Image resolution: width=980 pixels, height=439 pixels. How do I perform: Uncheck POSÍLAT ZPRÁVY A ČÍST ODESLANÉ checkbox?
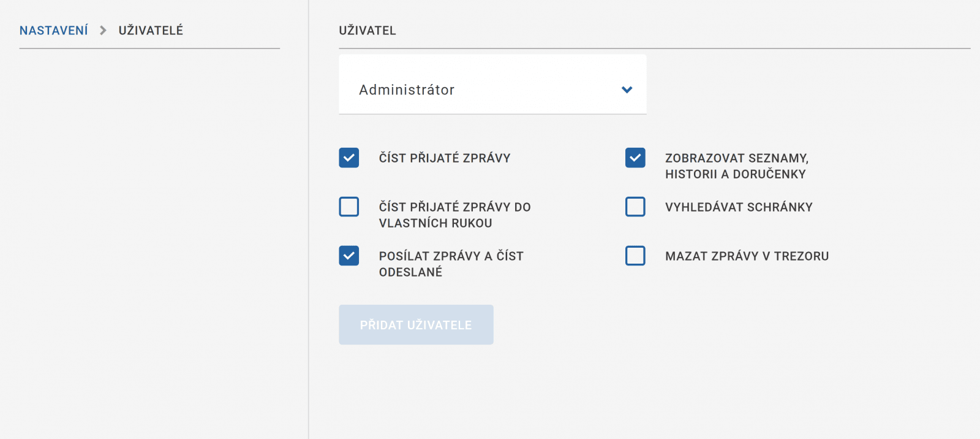(x=349, y=256)
